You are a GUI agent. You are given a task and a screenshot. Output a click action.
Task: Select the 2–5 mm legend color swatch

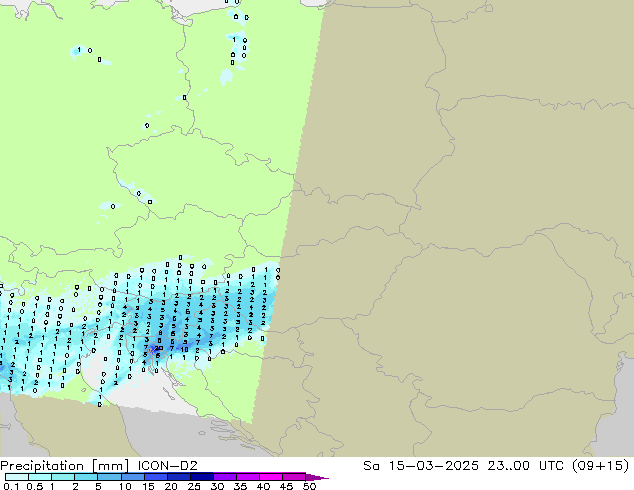coord(86,477)
